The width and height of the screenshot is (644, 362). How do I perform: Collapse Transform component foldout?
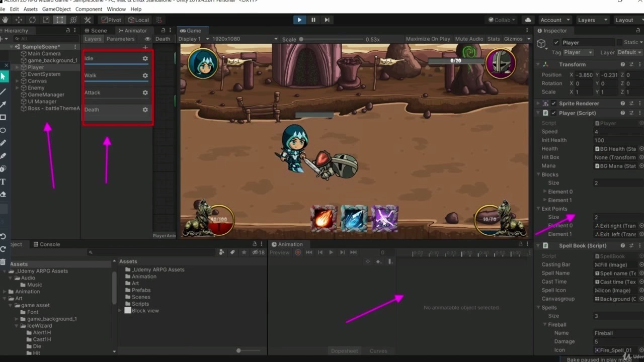point(538,64)
